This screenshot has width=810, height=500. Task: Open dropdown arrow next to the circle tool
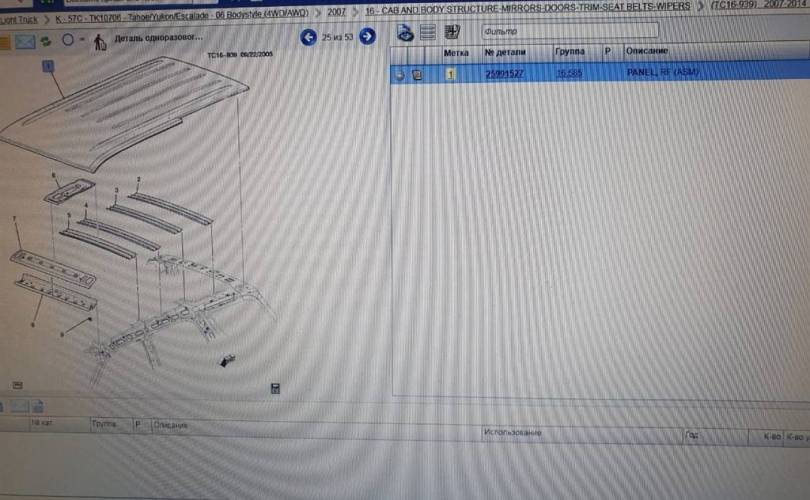[x=82, y=42]
